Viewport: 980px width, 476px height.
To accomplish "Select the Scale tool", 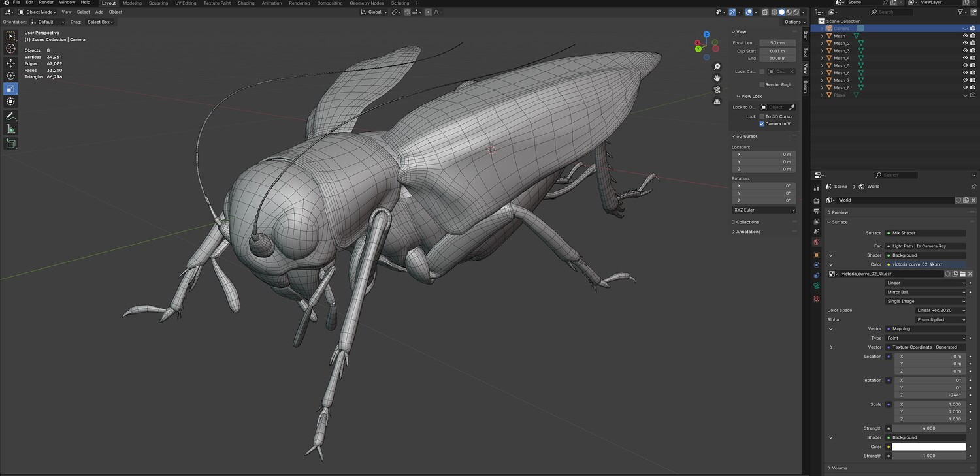I will tap(10, 89).
